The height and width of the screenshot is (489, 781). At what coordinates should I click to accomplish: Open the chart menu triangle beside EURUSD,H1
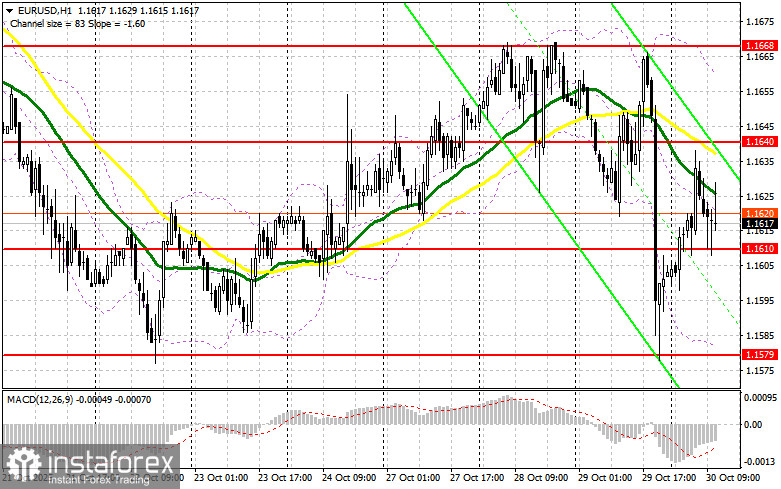pyautogui.click(x=8, y=10)
